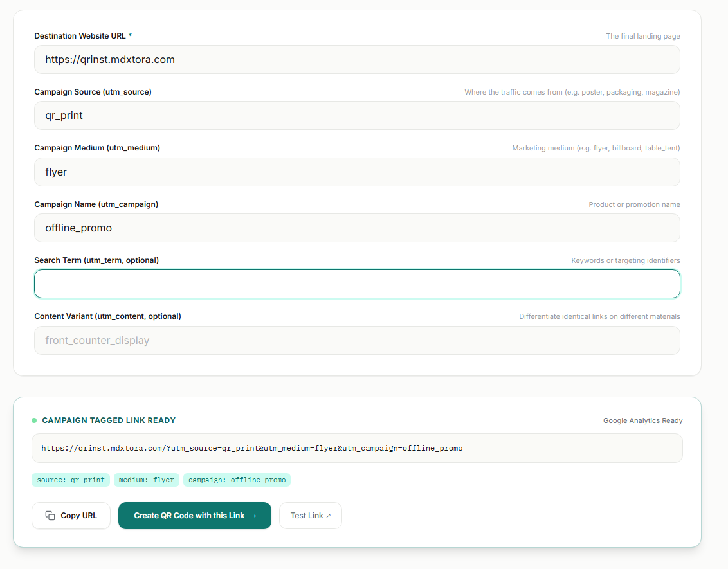Click the campaign: offline_promo tag
Viewport: 728px width, 569px height.
pos(237,480)
